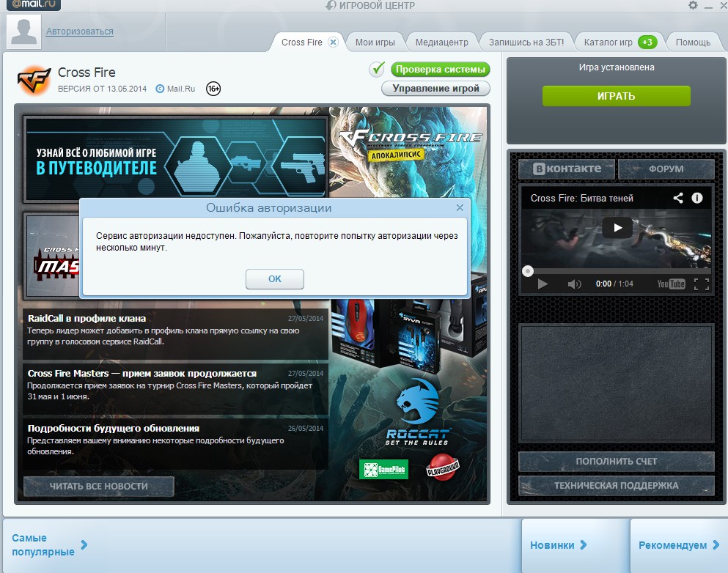Close the Ошибка авторизации dialog
Image resolution: width=728 pixels, height=573 pixels.
(460, 208)
